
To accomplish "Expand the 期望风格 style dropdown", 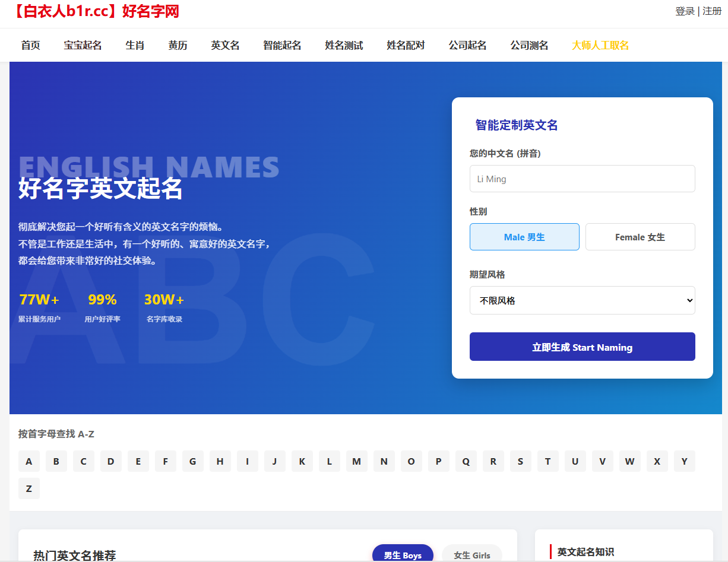I will point(582,300).
